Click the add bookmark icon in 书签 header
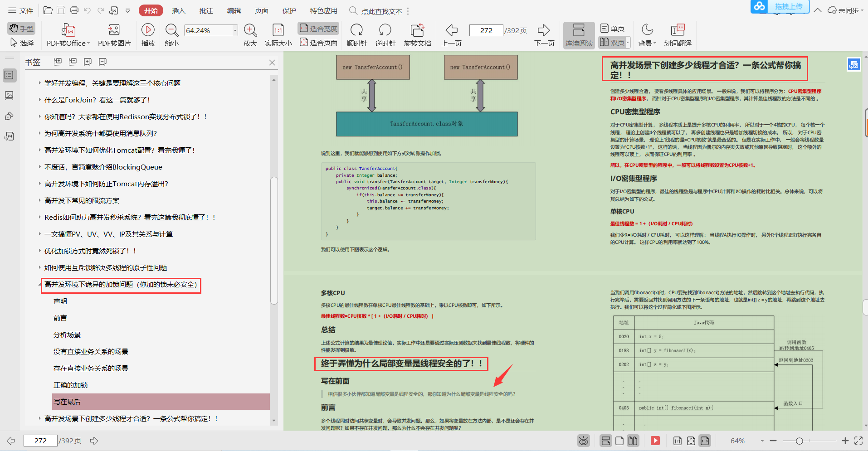The height and width of the screenshot is (451, 868). [88, 62]
